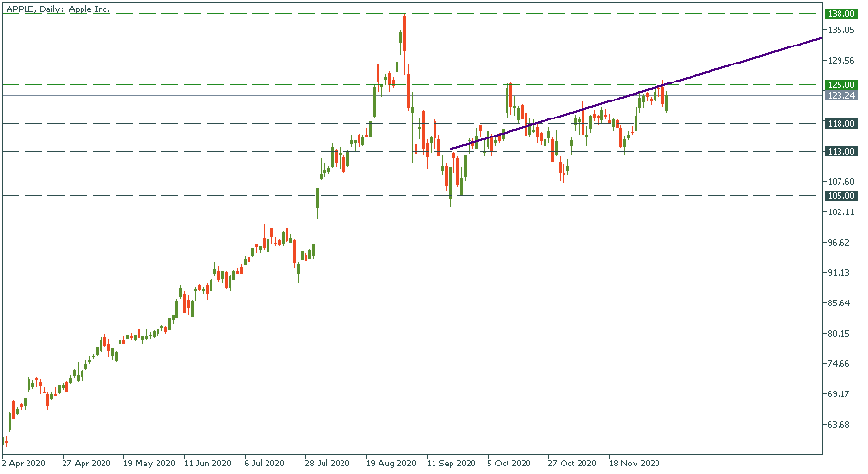
Task: Click the current price 123.24 label
Action: pyautogui.click(x=842, y=96)
